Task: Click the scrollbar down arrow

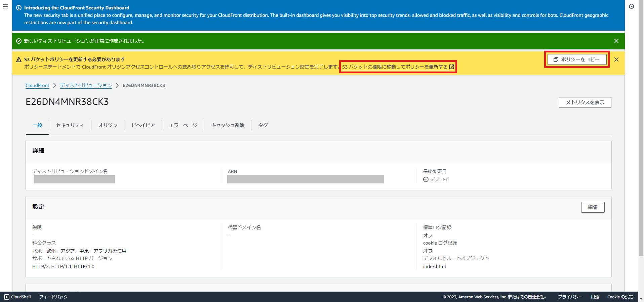Action: coord(641,299)
